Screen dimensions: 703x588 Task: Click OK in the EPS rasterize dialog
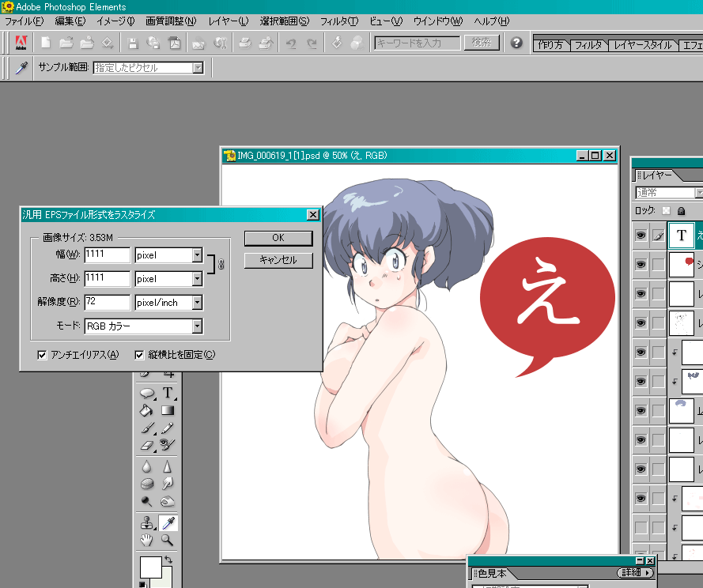point(278,238)
